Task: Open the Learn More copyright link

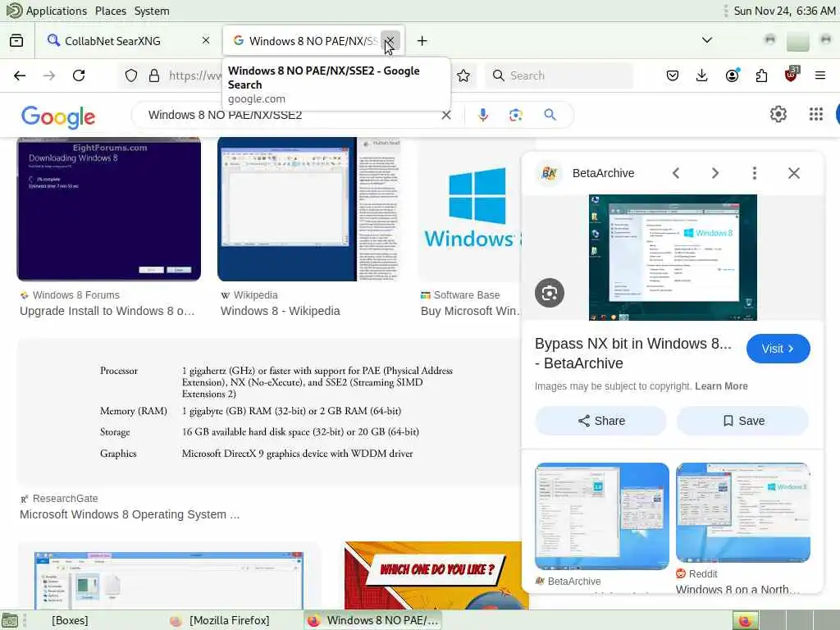Action: click(721, 386)
